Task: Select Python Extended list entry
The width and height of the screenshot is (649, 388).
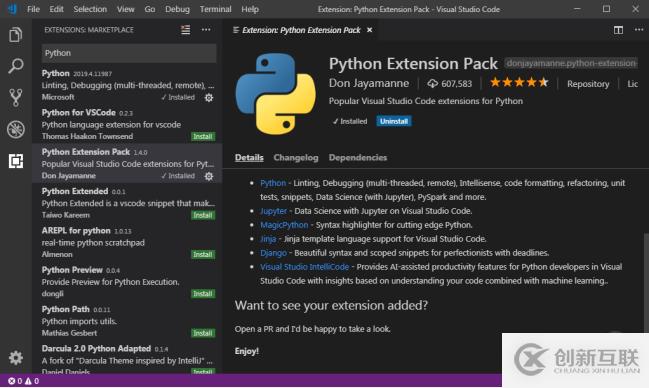Action: [127, 203]
